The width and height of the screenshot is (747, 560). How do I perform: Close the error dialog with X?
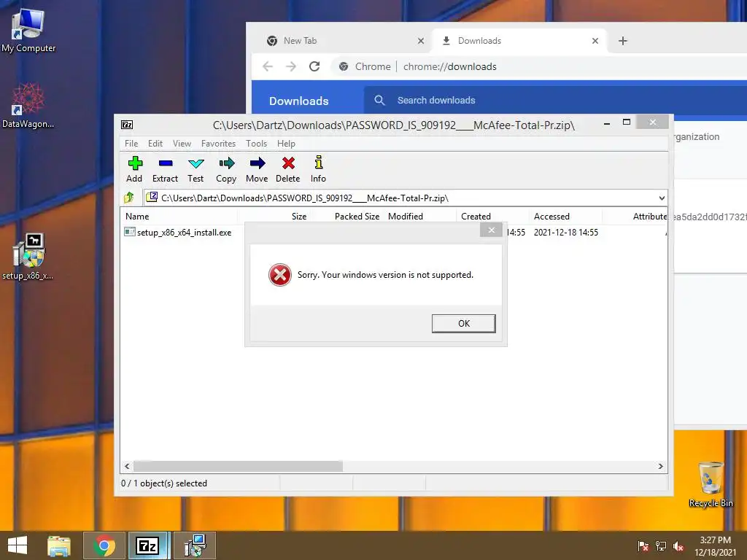click(491, 230)
